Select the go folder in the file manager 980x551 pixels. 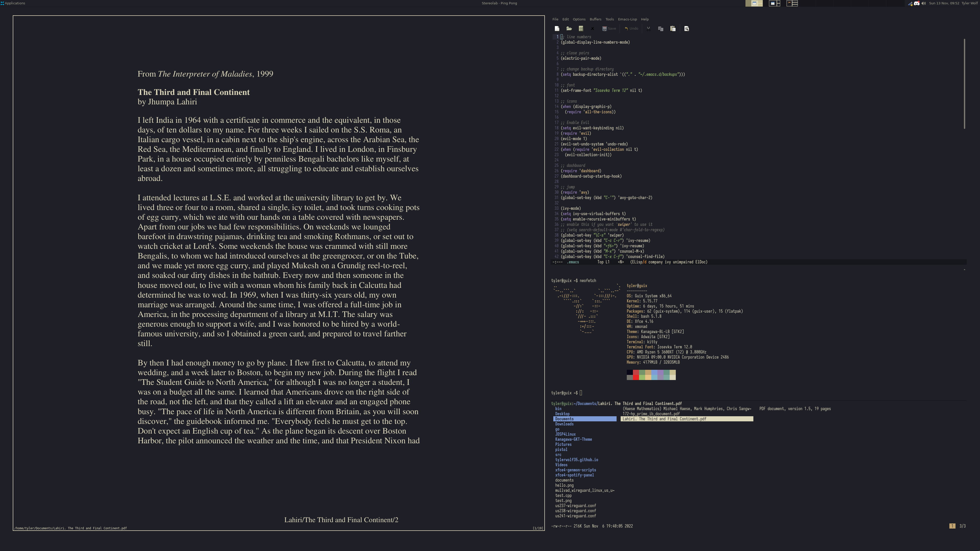[557, 429]
